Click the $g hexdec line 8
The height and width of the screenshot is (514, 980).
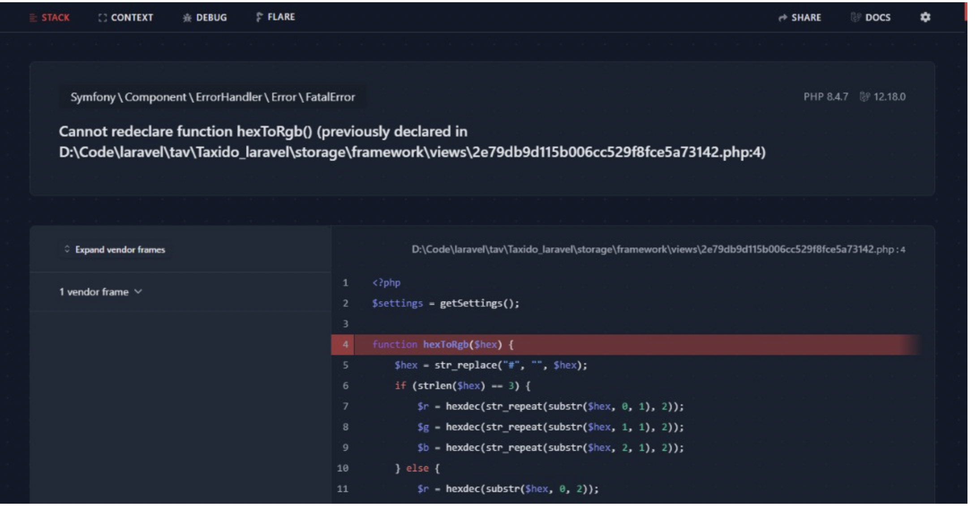[x=550, y=427]
